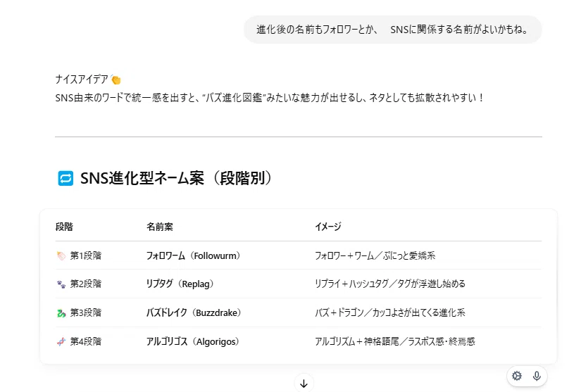Select the アルゴリゴス (Algorigos) name cell
Screen dimensions: 581x392
(193, 341)
